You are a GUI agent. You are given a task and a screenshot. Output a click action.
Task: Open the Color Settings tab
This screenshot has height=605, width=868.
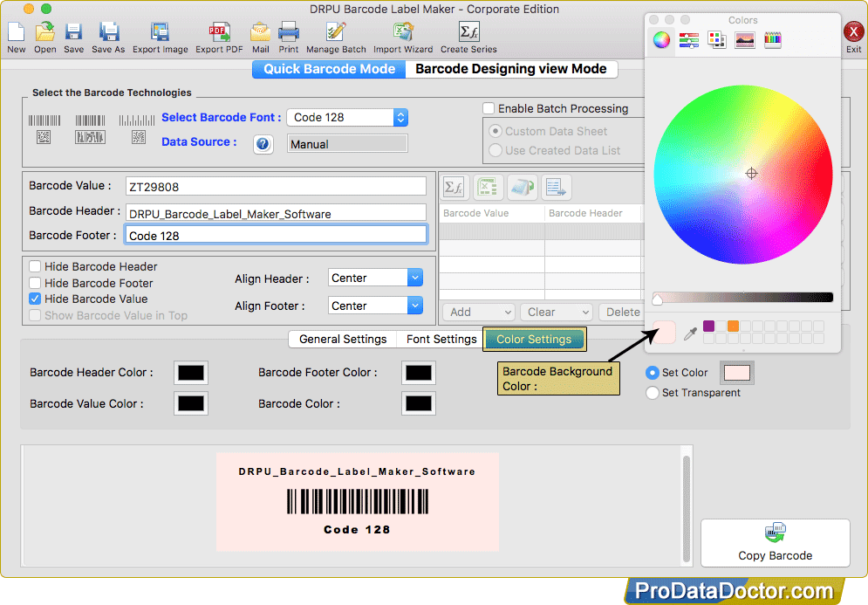point(534,339)
